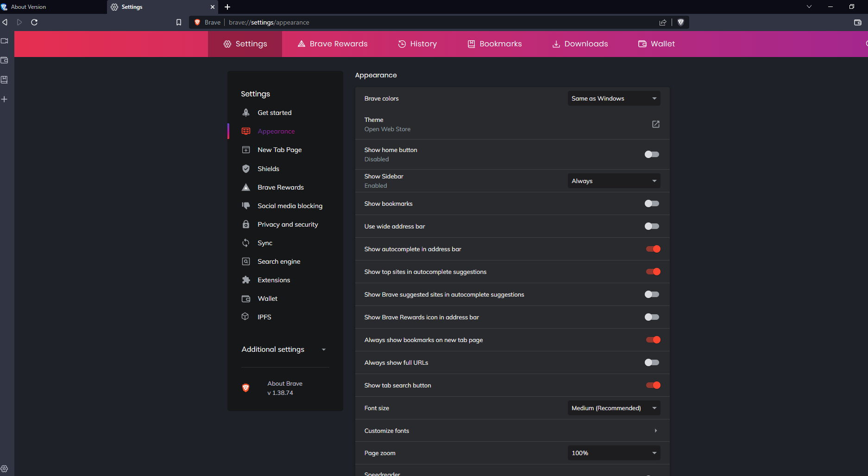Viewport: 868px width, 476px height.
Task: Open a new tab with plus button
Action: 227,7
